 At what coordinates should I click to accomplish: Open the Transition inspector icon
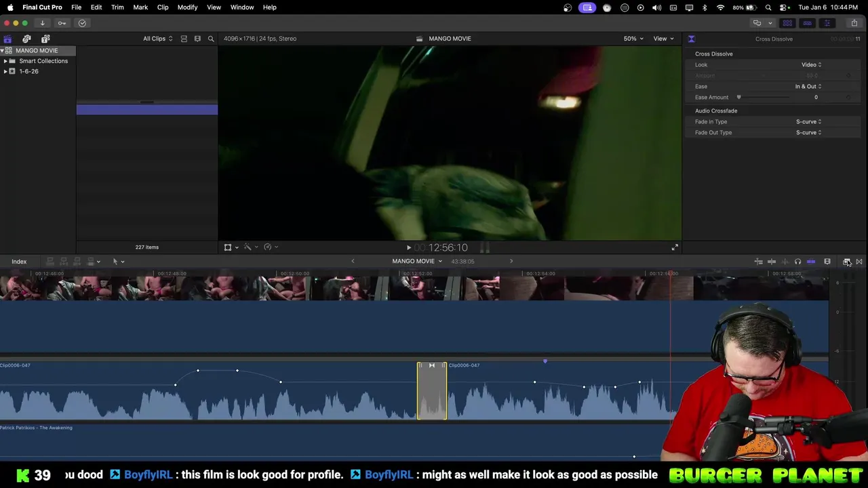691,39
